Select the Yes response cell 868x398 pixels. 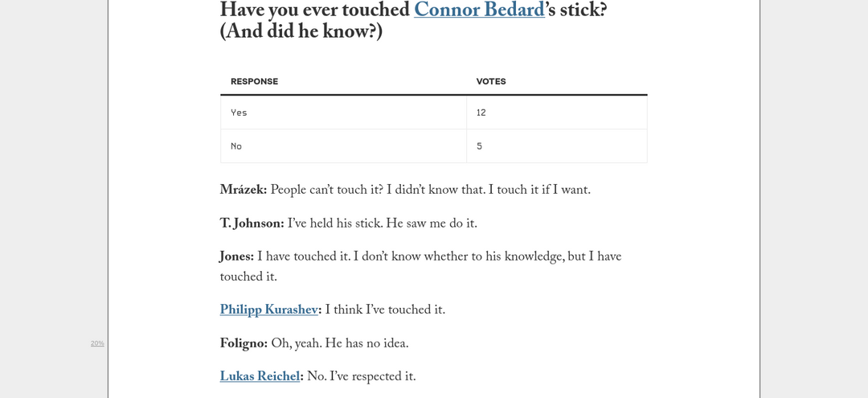coord(343,113)
